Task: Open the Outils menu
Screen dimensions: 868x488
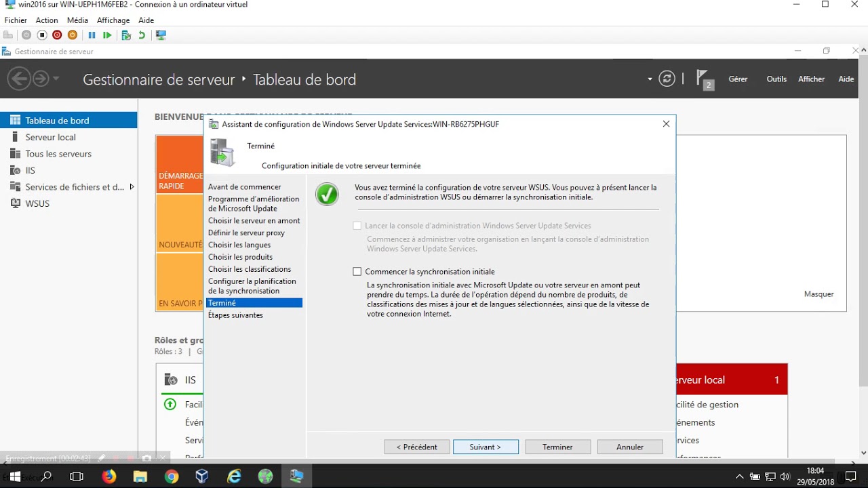Action: pos(776,79)
